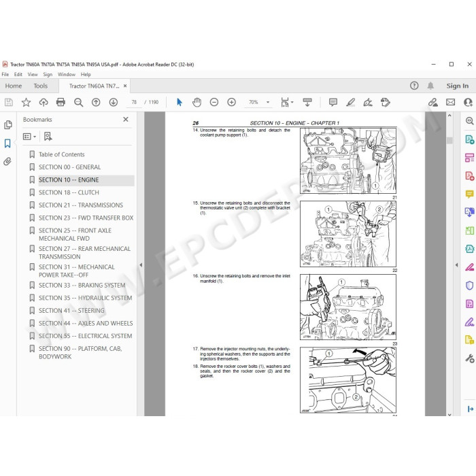This screenshot has width=476, height=476.
Task: Switch to the Tools tab
Action: (x=41, y=86)
